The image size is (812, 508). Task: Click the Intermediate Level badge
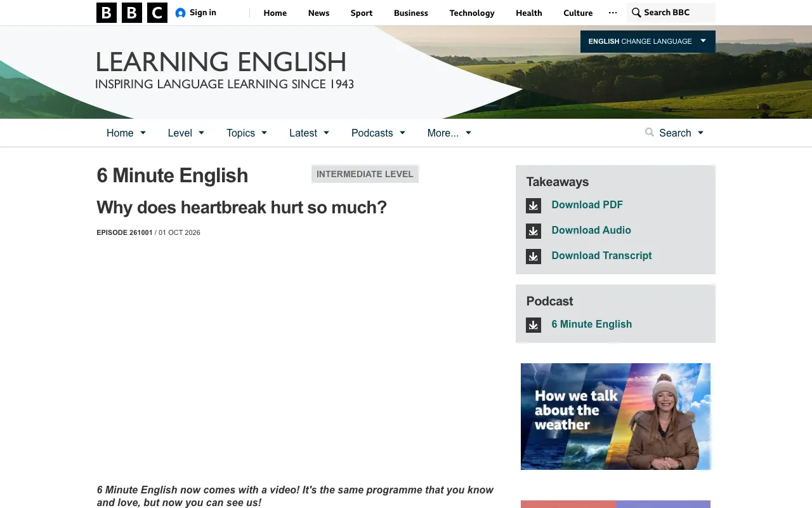click(365, 174)
